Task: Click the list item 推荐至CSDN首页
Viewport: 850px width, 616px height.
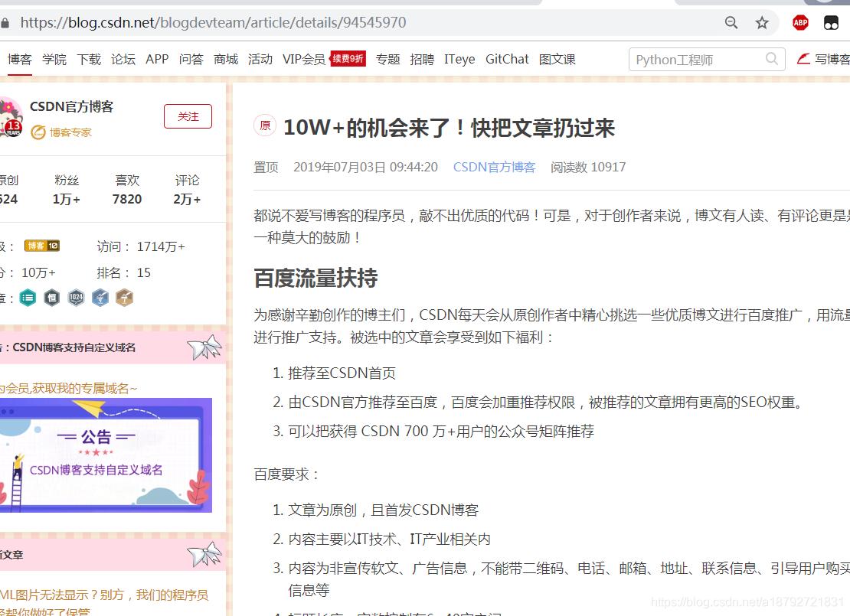Action: point(342,373)
